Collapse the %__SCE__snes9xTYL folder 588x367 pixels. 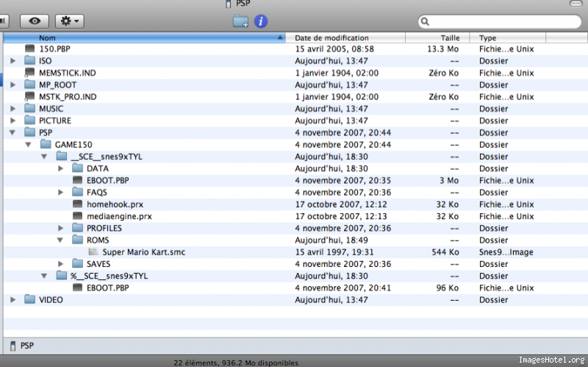click(x=44, y=276)
